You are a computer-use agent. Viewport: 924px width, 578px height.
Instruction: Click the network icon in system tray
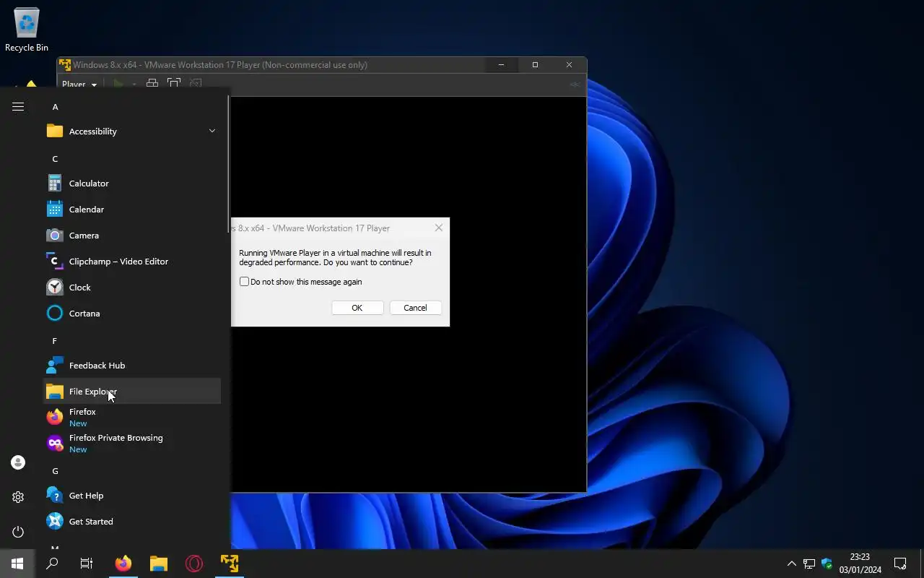click(x=809, y=564)
